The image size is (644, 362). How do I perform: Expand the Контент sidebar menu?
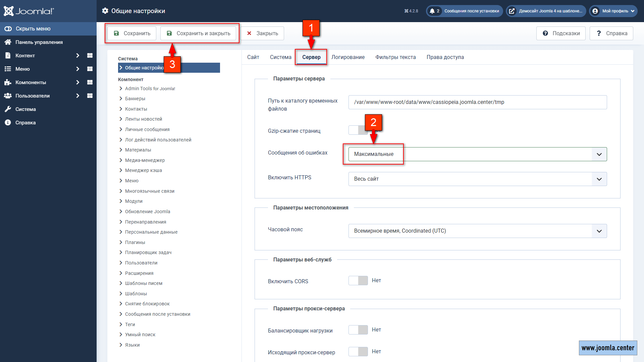point(78,55)
